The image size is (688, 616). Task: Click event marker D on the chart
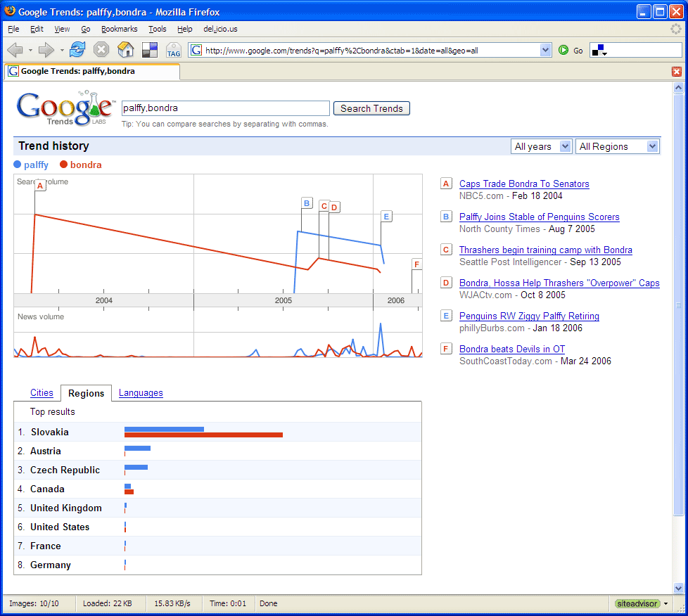tap(334, 207)
